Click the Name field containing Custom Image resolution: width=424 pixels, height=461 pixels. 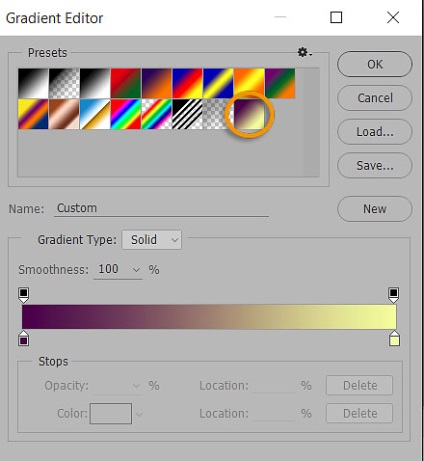click(161, 208)
